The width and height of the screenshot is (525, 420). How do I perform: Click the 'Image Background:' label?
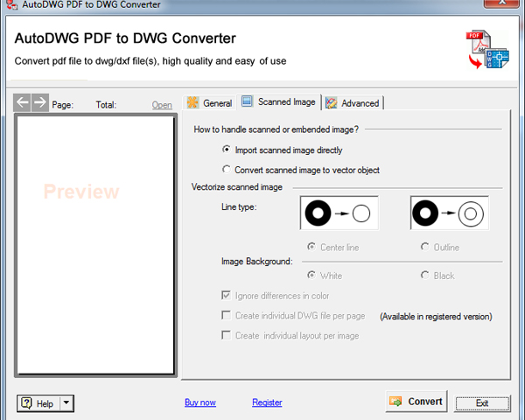click(256, 262)
